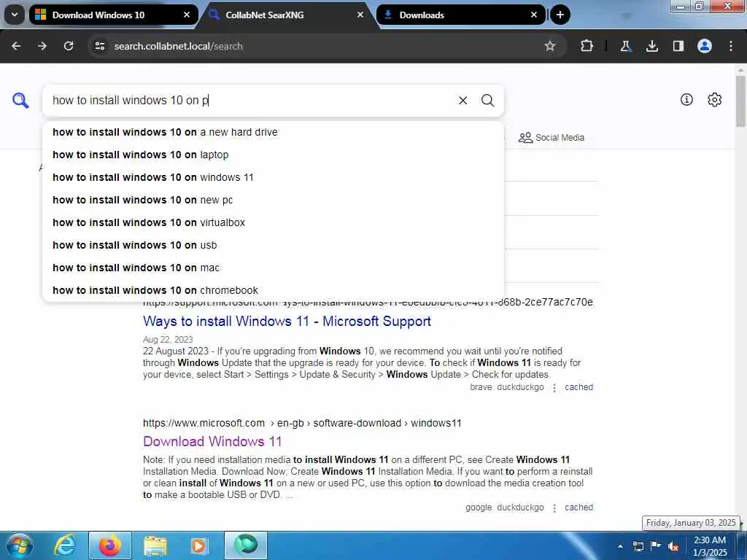Image resolution: width=747 pixels, height=560 pixels.
Task: Choose suggestion 'on a new hard drive'
Action: [x=274, y=133]
